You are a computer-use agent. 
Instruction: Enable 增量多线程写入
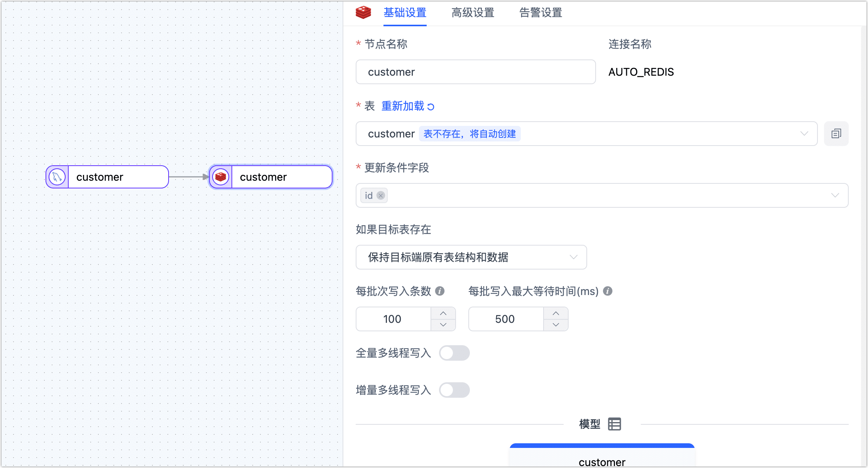click(454, 390)
